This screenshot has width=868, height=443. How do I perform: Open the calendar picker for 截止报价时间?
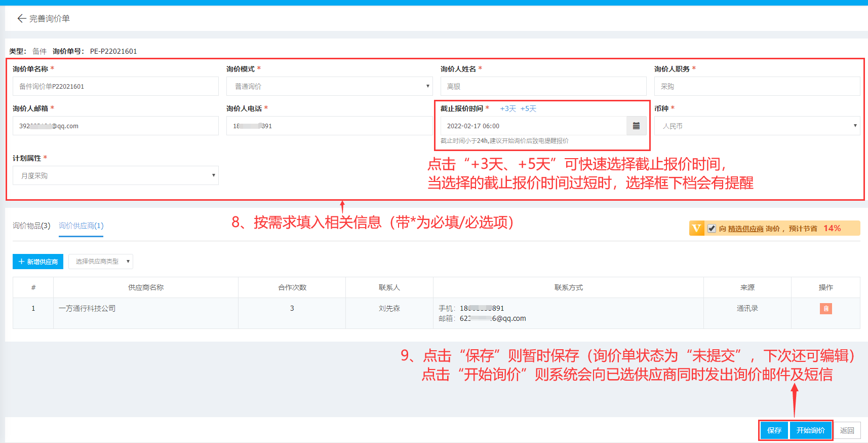[636, 126]
